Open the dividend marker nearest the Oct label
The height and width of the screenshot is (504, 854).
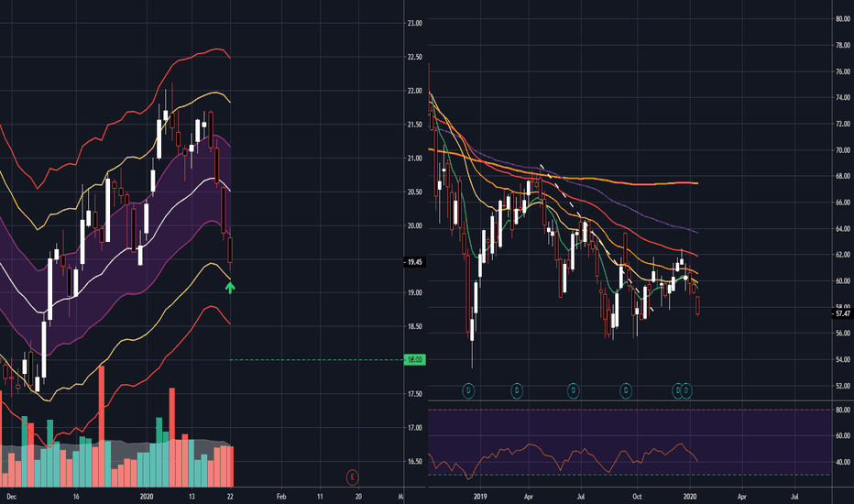[x=626, y=390]
